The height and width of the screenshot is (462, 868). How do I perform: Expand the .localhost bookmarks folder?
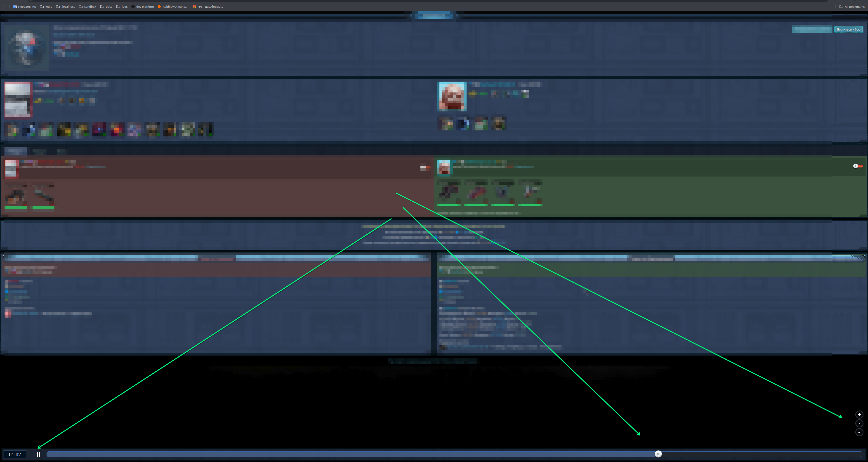tap(65, 6)
